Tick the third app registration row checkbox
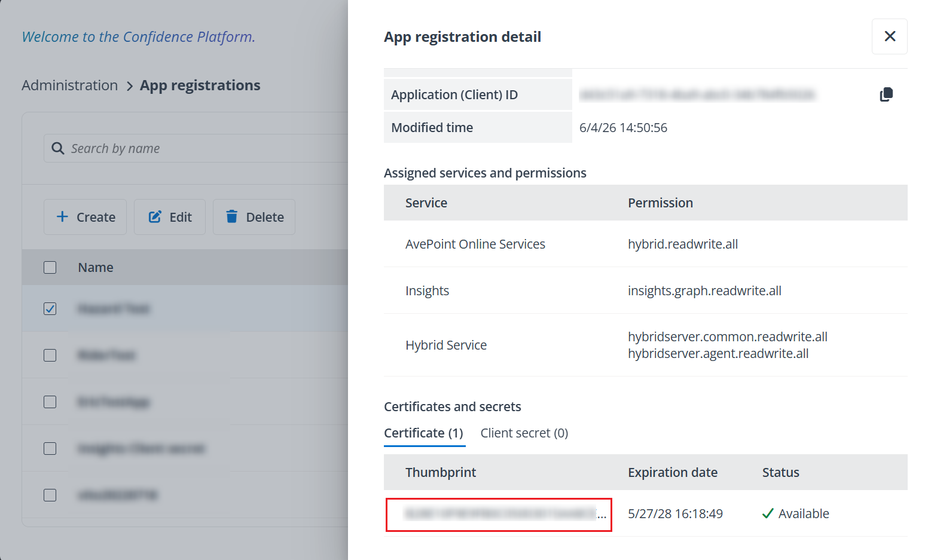The width and height of the screenshot is (928, 560). coord(50,402)
